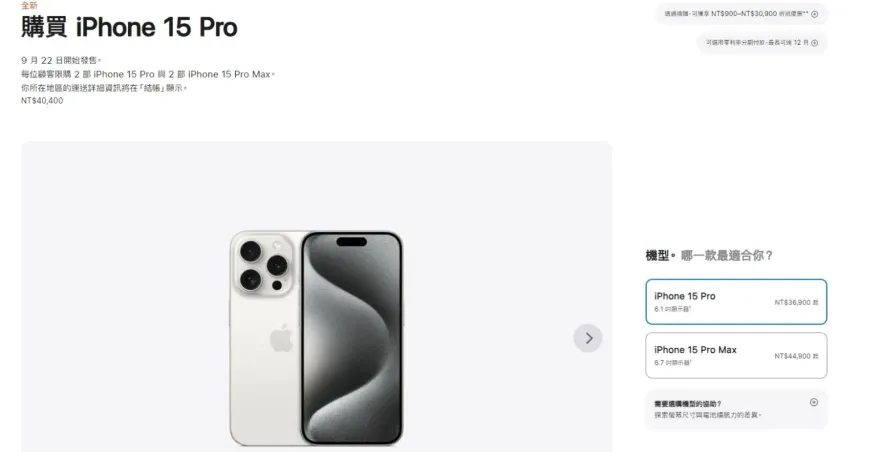
Task: Expand the 需要選購機型的協助 help card
Action: point(736,409)
